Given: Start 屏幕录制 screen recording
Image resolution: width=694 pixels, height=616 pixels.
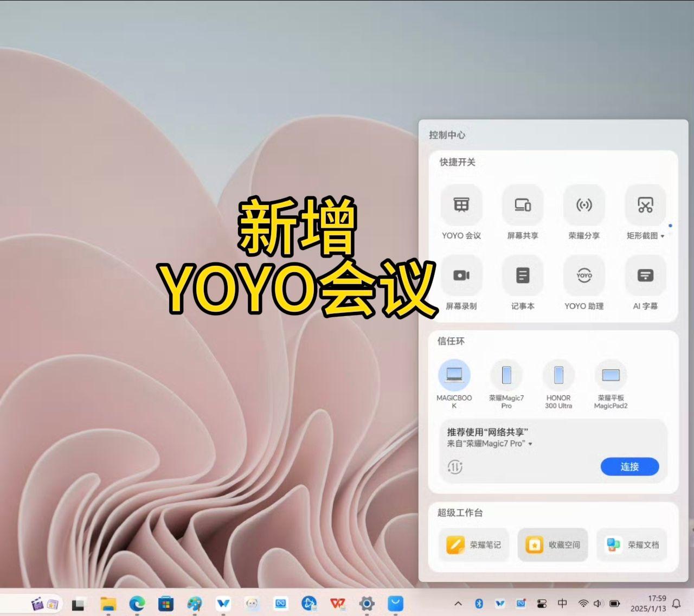Looking at the screenshot, I should coord(461,275).
